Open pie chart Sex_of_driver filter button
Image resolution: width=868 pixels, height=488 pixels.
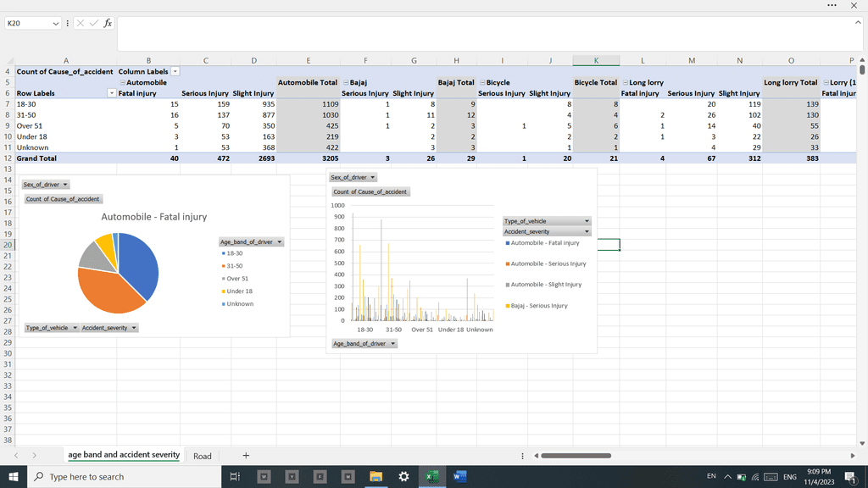[x=46, y=184]
